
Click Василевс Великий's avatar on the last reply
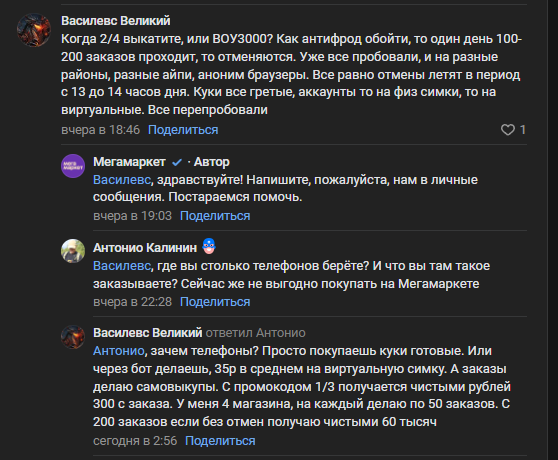[73, 337]
